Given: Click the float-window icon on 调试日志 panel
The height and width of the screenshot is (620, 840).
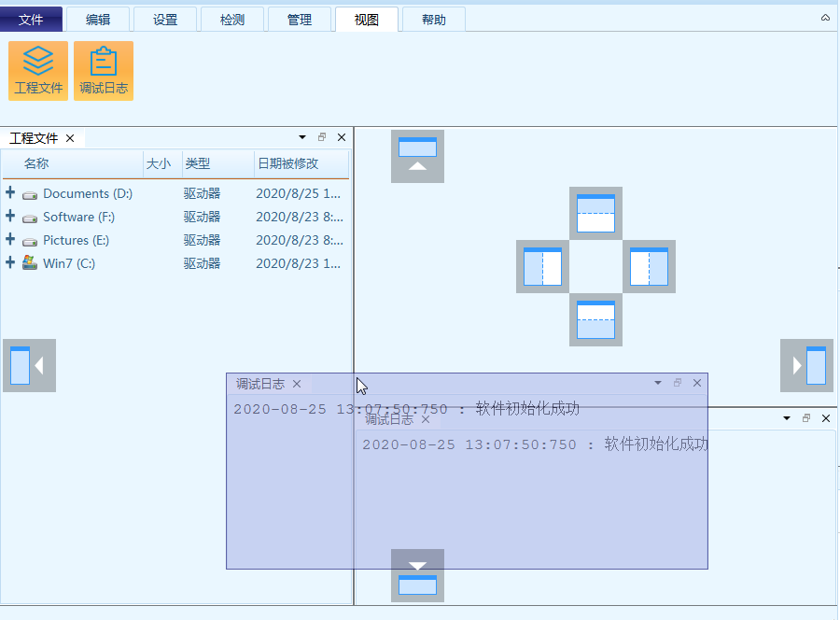Looking at the screenshot, I should click(677, 383).
